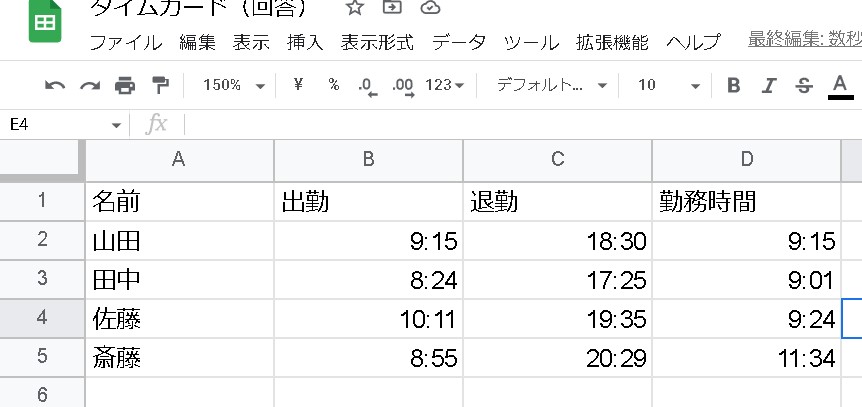Open the 150% zoom dropdown
Viewport: 862px width, 407px height.
pos(233,85)
